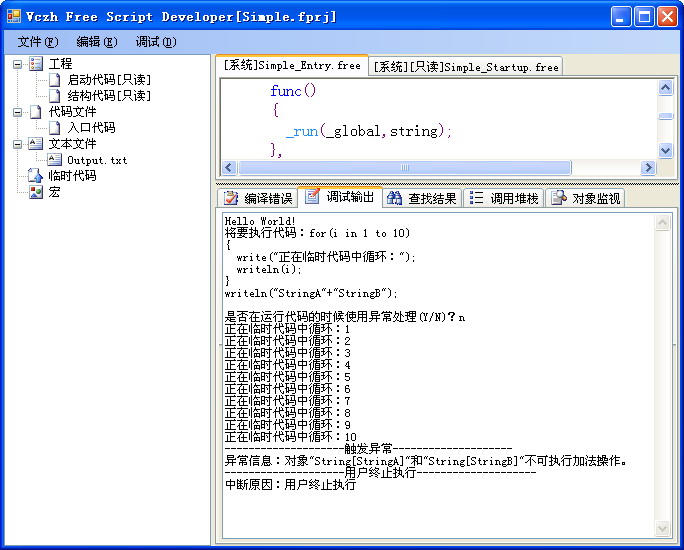Click the 工程 project icon
Image resolution: width=684 pixels, height=550 pixels.
[x=36, y=64]
